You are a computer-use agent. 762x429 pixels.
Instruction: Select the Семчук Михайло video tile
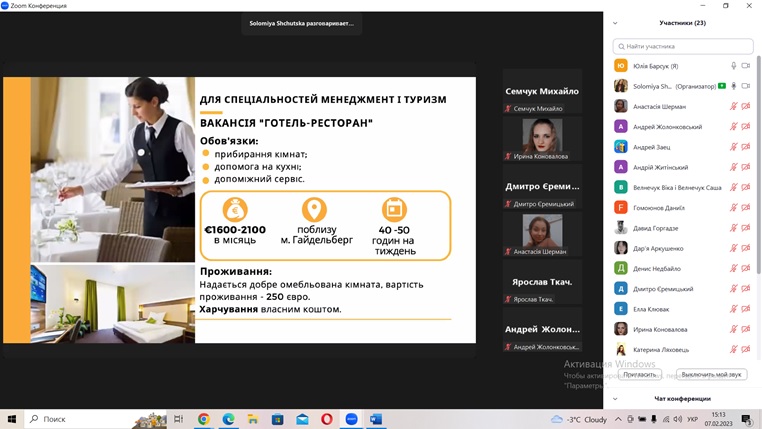click(x=542, y=91)
